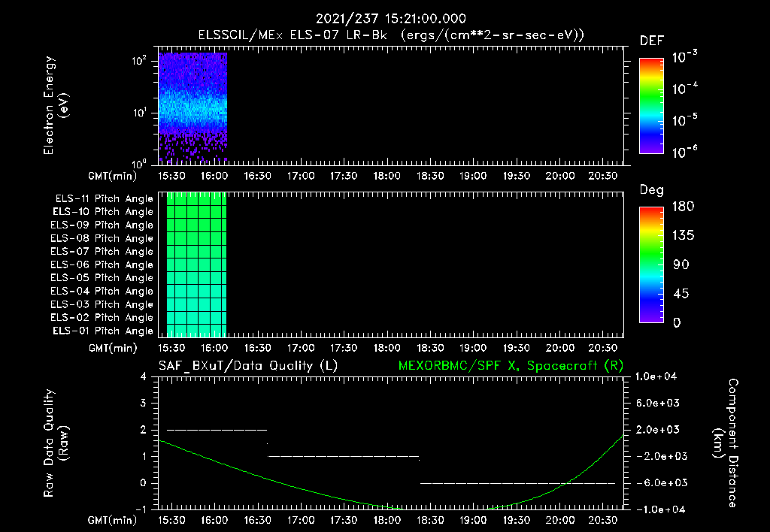This screenshot has width=770, height=532.
Task: Select the Component Distance (km) axis label
Action: click(726, 443)
